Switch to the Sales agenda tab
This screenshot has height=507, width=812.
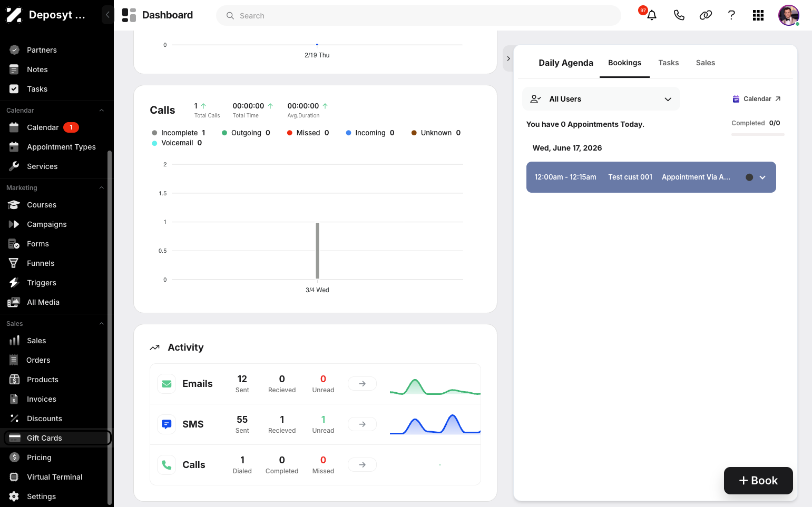click(x=705, y=63)
